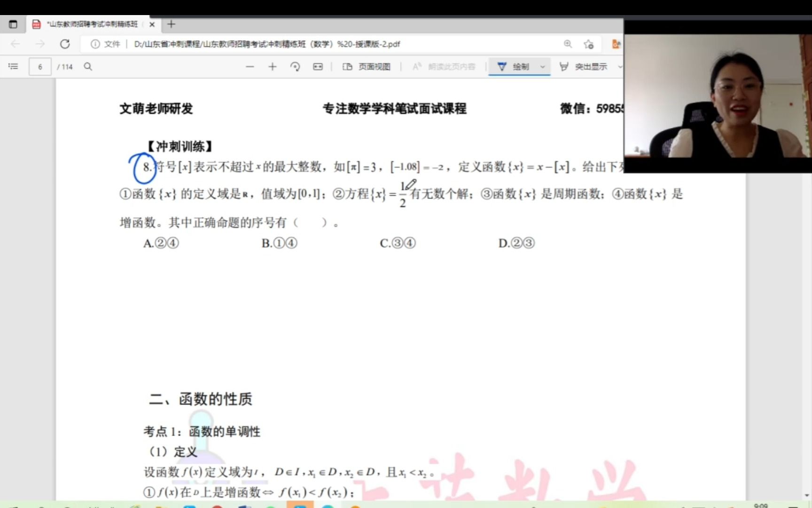Click the back navigation arrow

(16, 44)
